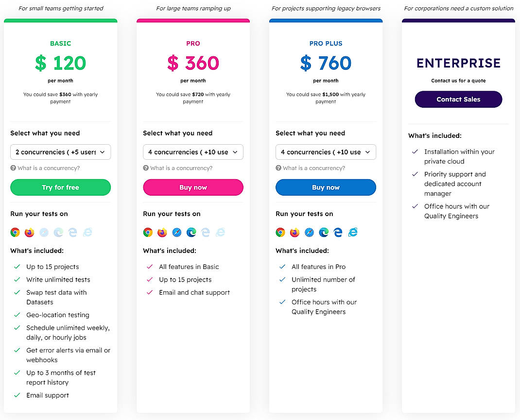The width and height of the screenshot is (520, 420).
Task: Expand the Pro plan concurrency dropdown
Action: point(193,152)
